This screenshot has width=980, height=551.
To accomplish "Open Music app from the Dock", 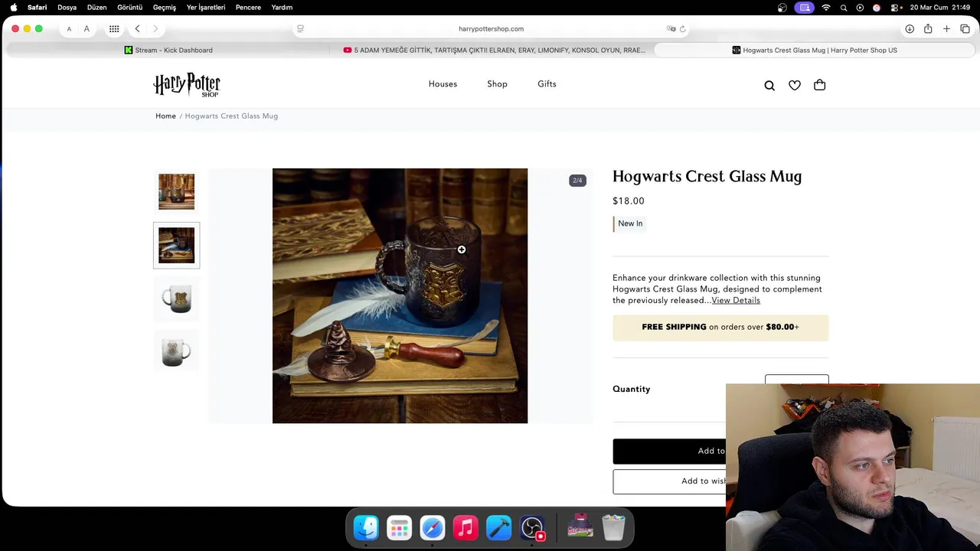I will click(x=465, y=527).
